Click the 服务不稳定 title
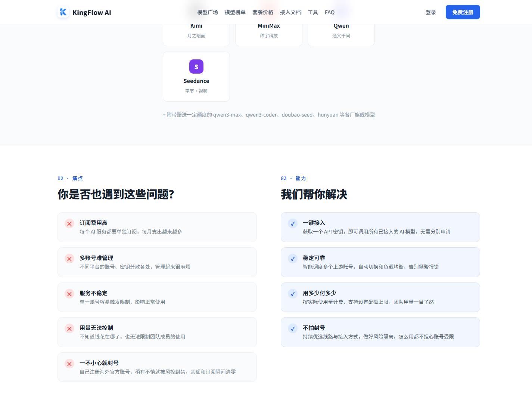This screenshot has width=532, height=411. point(93,293)
